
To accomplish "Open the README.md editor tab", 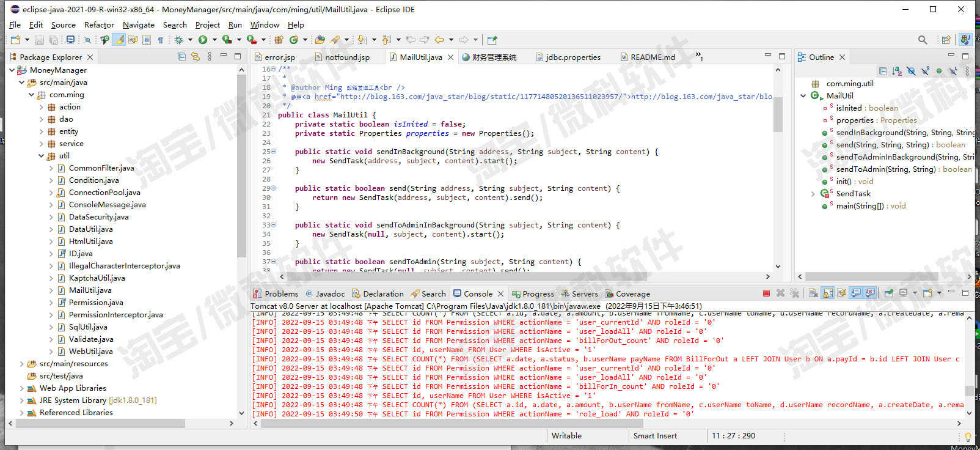I will pyautogui.click(x=648, y=57).
